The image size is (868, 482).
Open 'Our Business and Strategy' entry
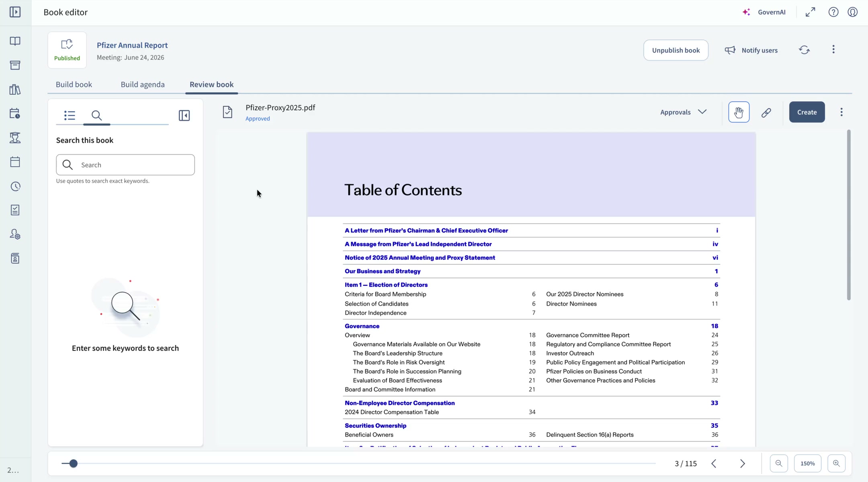383,272
